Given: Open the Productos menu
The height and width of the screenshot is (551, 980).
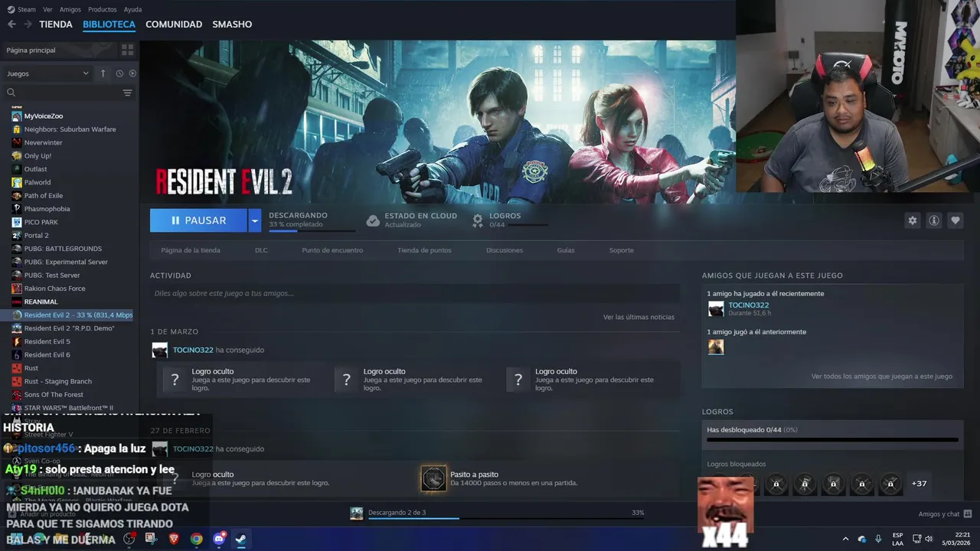Looking at the screenshot, I should (x=102, y=9).
